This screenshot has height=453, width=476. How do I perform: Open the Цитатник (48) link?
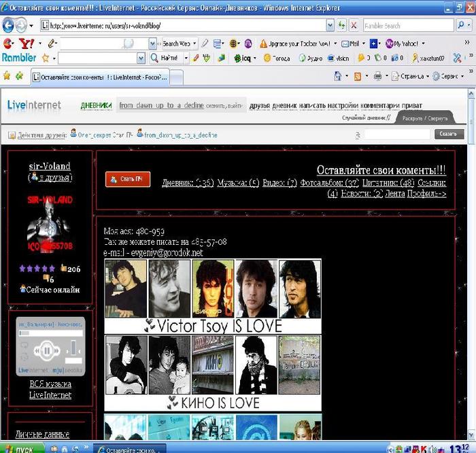388,183
